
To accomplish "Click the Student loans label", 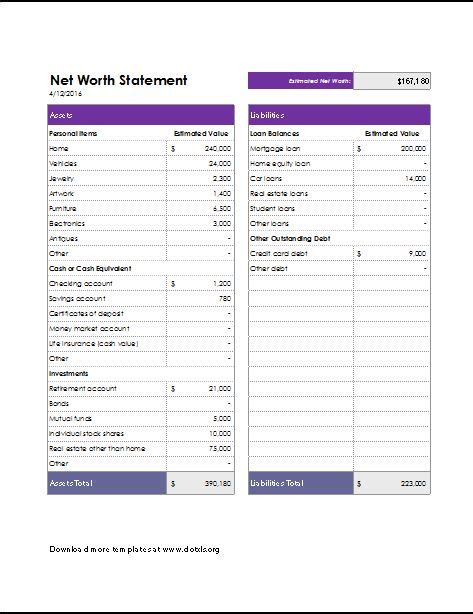I will [272, 209].
